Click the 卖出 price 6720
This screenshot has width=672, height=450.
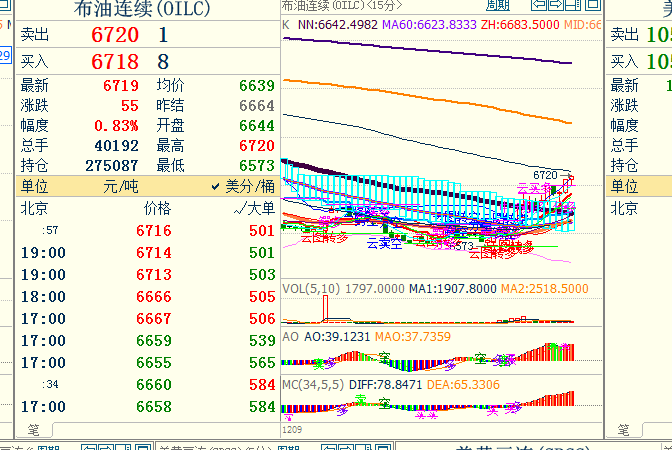[x=115, y=35]
